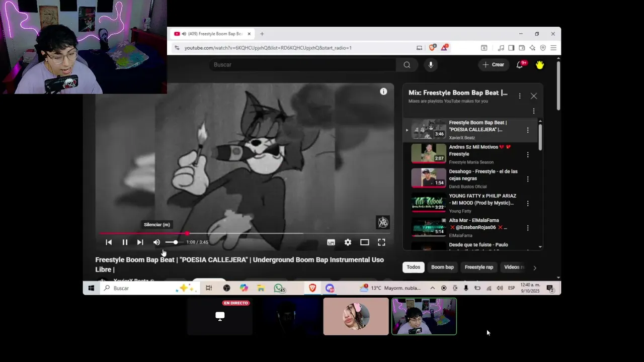Open options for Desahogo Freestyle item
644x362 pixels.
coord(528,179)
